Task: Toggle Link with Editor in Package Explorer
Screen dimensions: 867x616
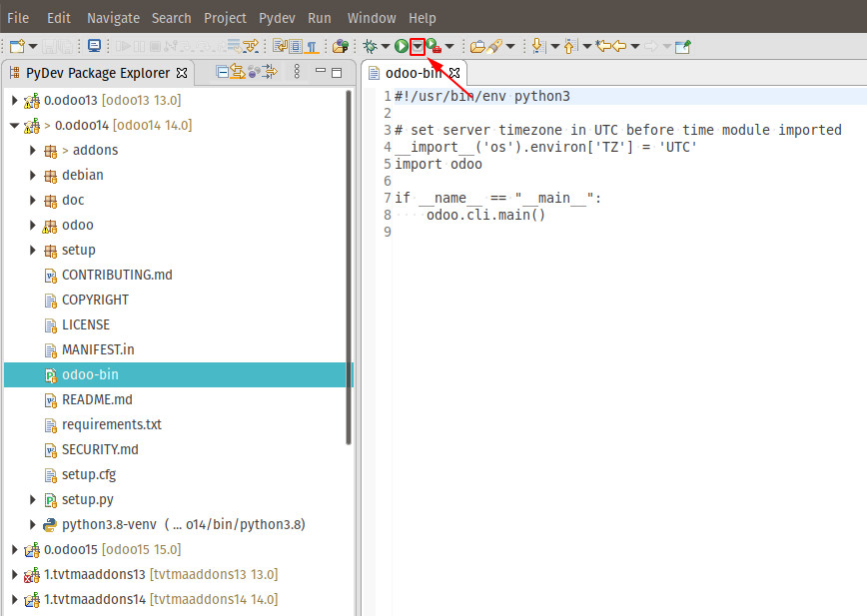Action: point(240,72)
